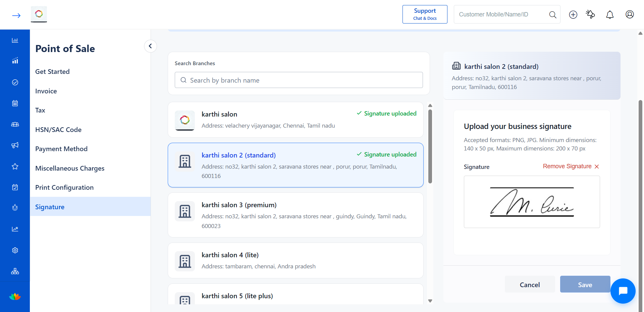Click the uploaded signature image
This screenshot has height=312, width=644.
click(532, 202)
